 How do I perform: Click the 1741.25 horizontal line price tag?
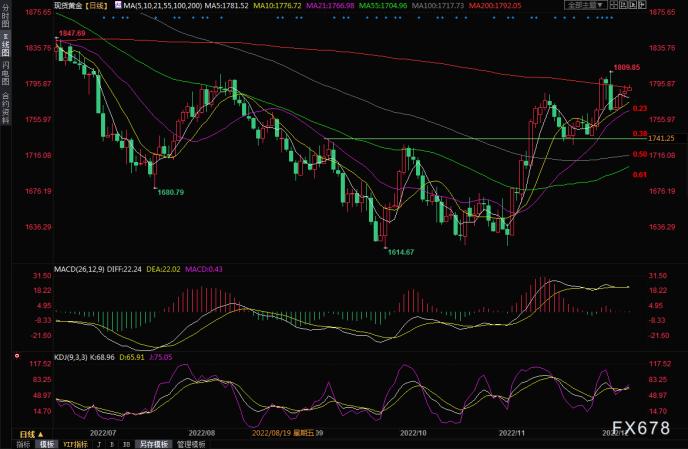[661, 138]
